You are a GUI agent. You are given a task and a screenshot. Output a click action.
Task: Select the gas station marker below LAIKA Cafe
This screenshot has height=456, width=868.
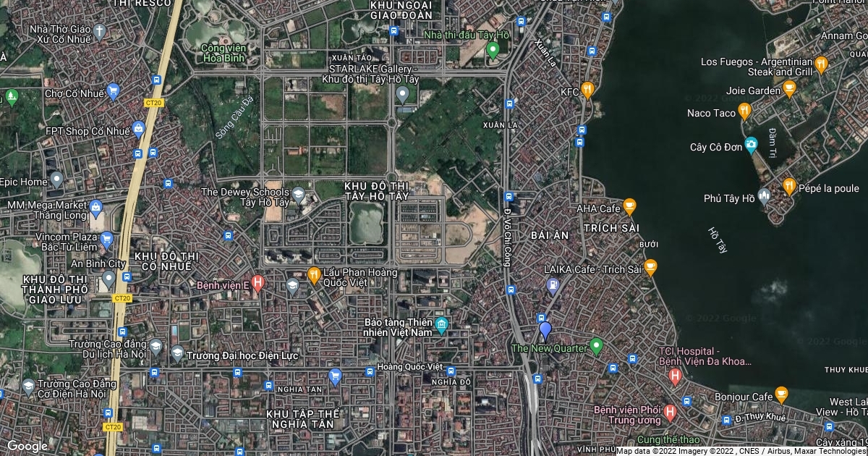click(553, 285)
